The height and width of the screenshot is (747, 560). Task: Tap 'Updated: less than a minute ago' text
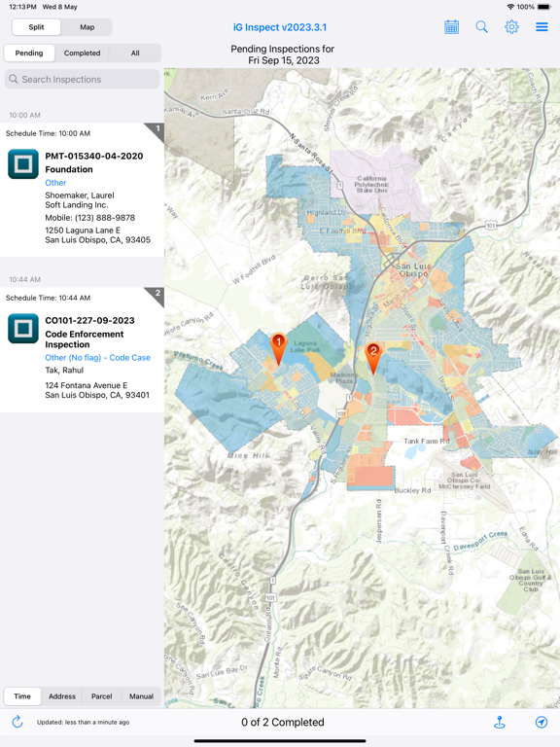point(84,723)
